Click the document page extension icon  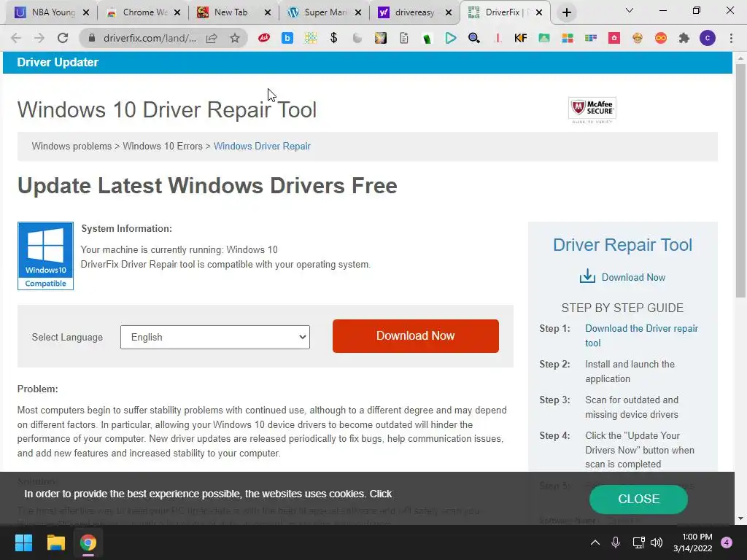tap(404, 38)
